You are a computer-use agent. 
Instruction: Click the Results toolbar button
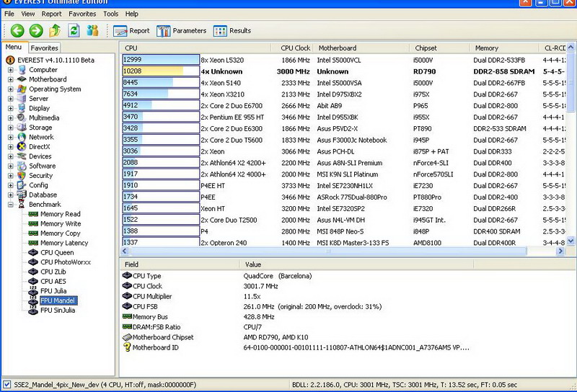coord(232,30)
